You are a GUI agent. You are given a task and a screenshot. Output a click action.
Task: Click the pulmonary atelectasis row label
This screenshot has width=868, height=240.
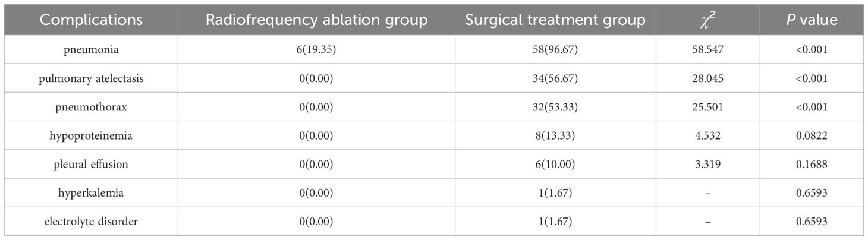click(x=92, y=78)
